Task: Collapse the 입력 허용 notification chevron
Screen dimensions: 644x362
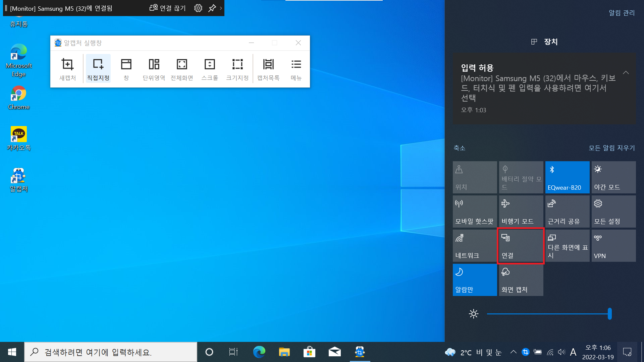Action: 626,72
